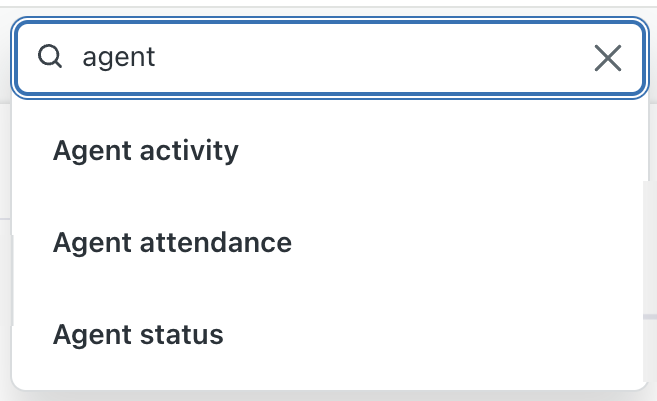Click the magnifying glass search icon
The width and height of the screenshot is (657, 401).
click(50, 57)
